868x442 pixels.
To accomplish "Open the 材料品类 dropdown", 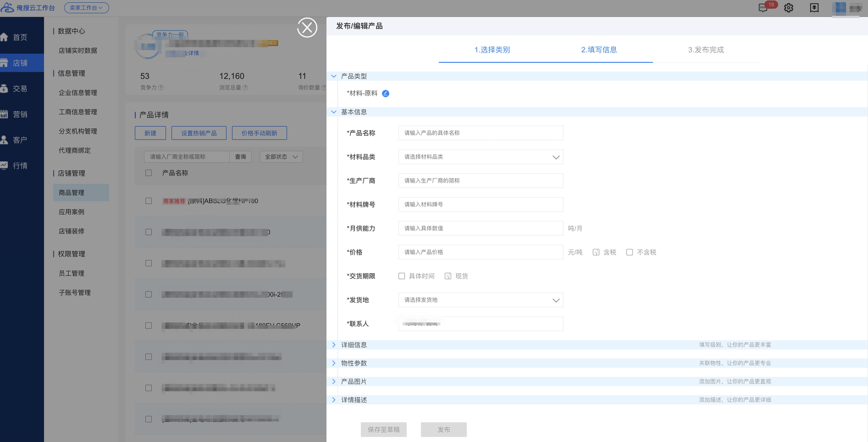I will 481,157.
